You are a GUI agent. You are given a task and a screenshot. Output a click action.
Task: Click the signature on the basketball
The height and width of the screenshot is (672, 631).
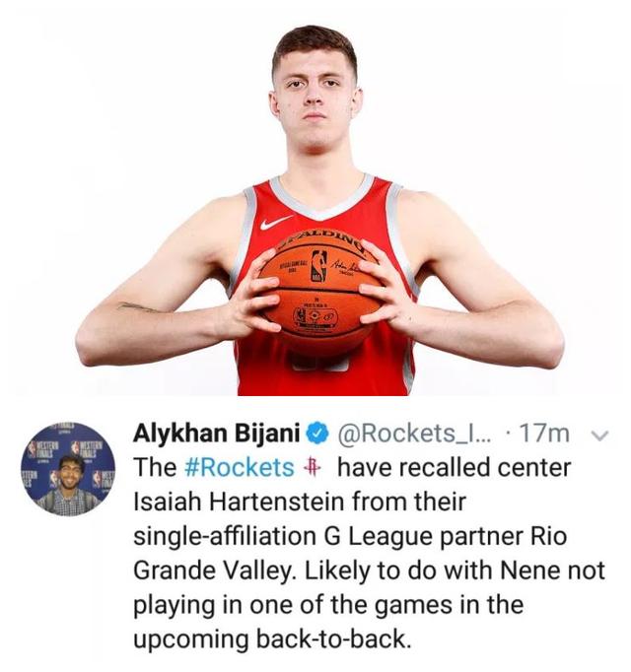coord(343,266)
